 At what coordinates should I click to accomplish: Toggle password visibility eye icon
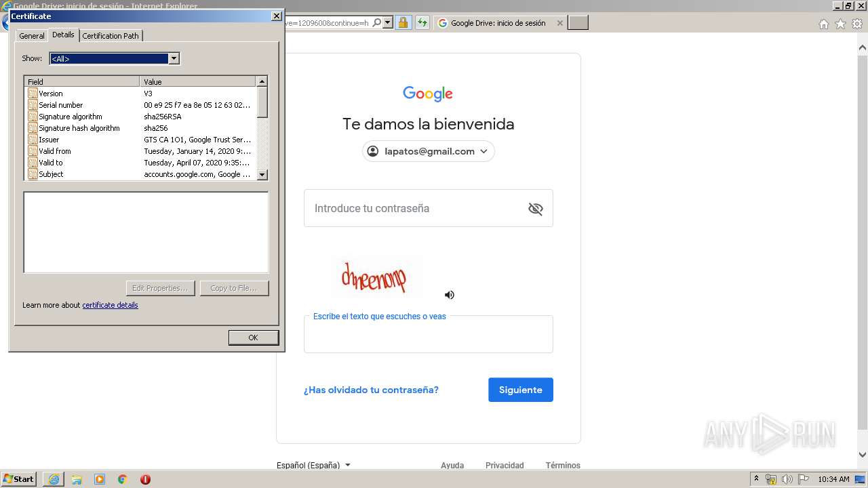[536, 209]
